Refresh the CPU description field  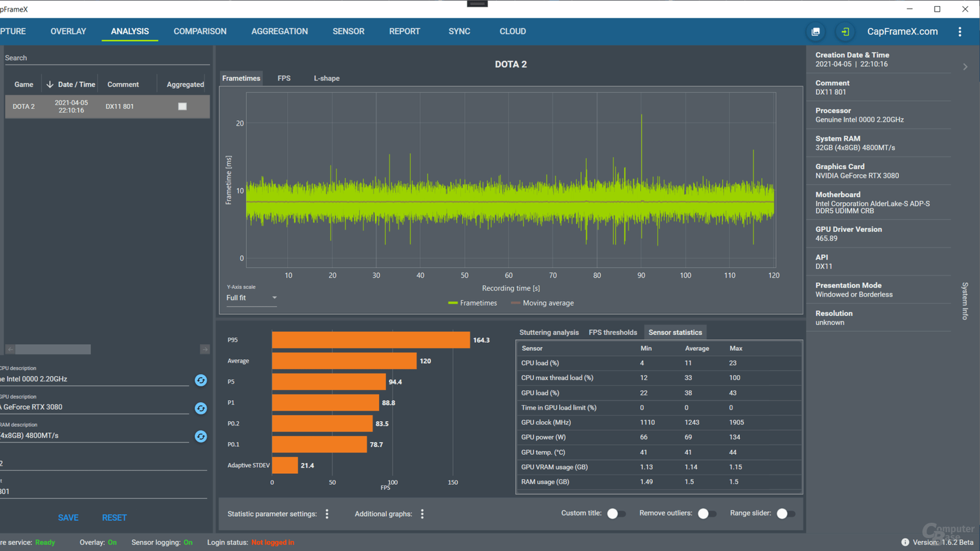point(201,380)
